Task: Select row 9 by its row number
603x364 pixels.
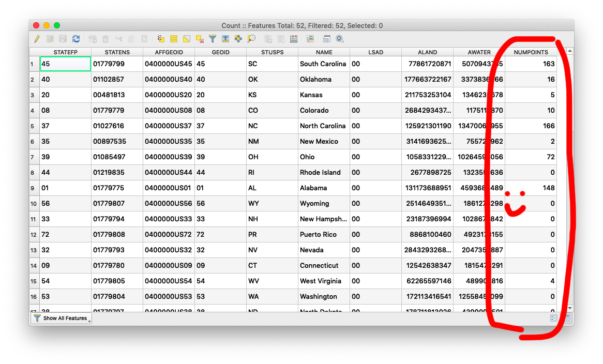Action: pos(35,188)
